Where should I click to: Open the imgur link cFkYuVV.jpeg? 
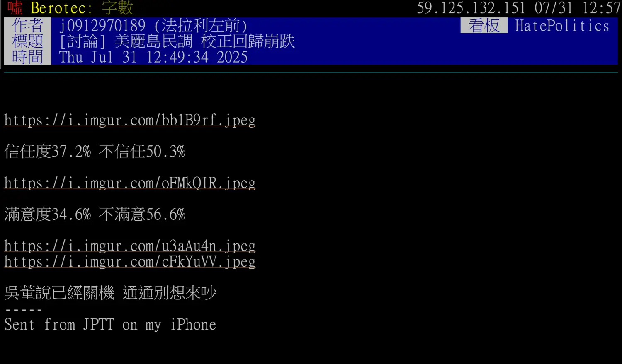pos(130,262)
